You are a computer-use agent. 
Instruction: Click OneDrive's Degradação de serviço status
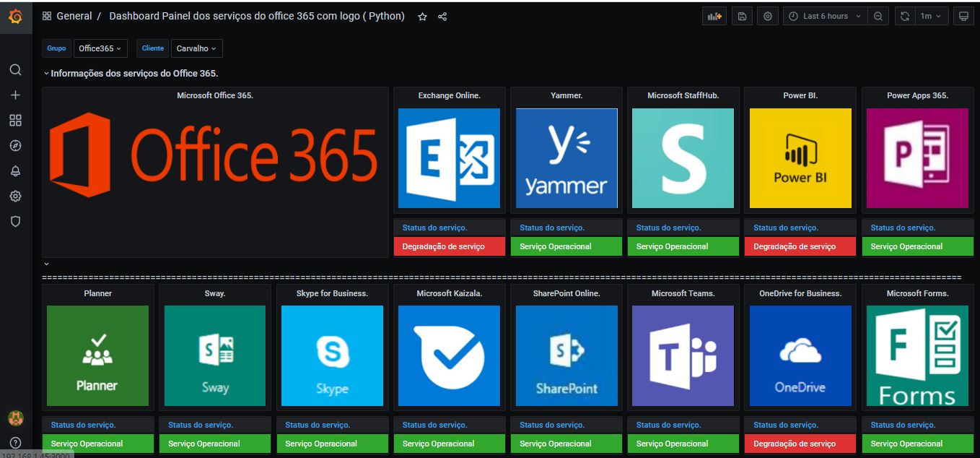pos(800,444)
